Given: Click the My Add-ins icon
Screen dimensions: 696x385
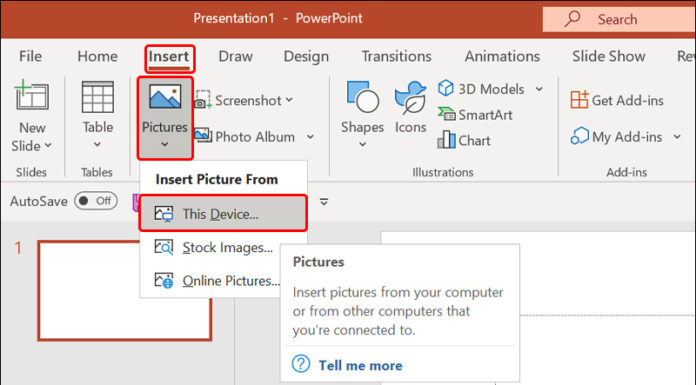Looking at the screenshot, I should coord(579,136).
